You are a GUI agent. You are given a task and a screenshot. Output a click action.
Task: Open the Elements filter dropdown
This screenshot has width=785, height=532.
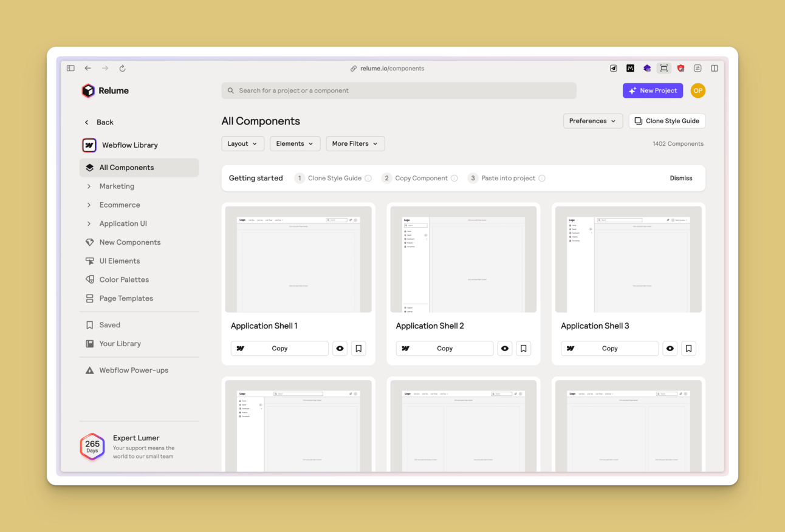295,144
